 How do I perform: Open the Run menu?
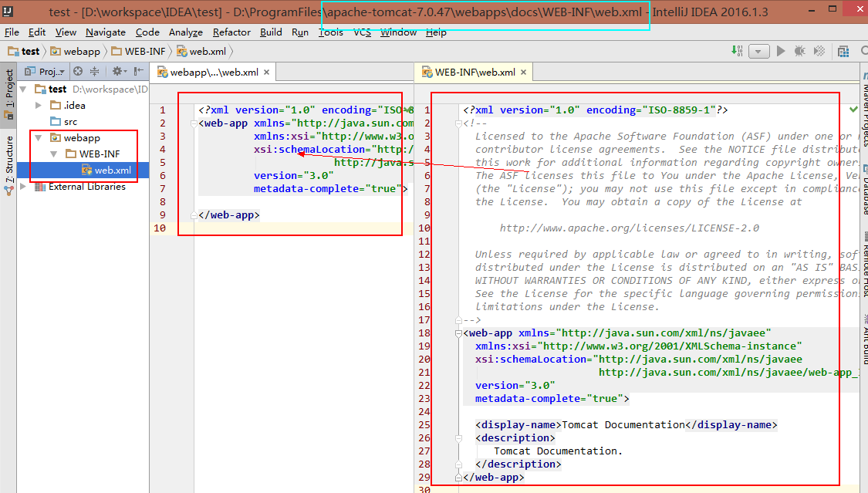point(300,32)
